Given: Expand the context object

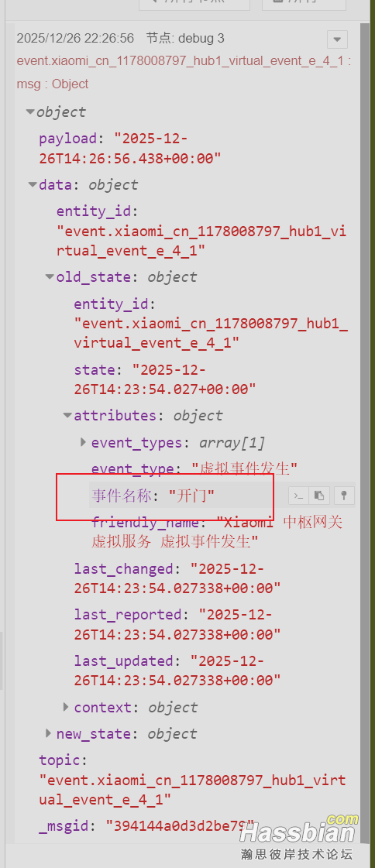Looking at the screenshot, I should 66,707.
